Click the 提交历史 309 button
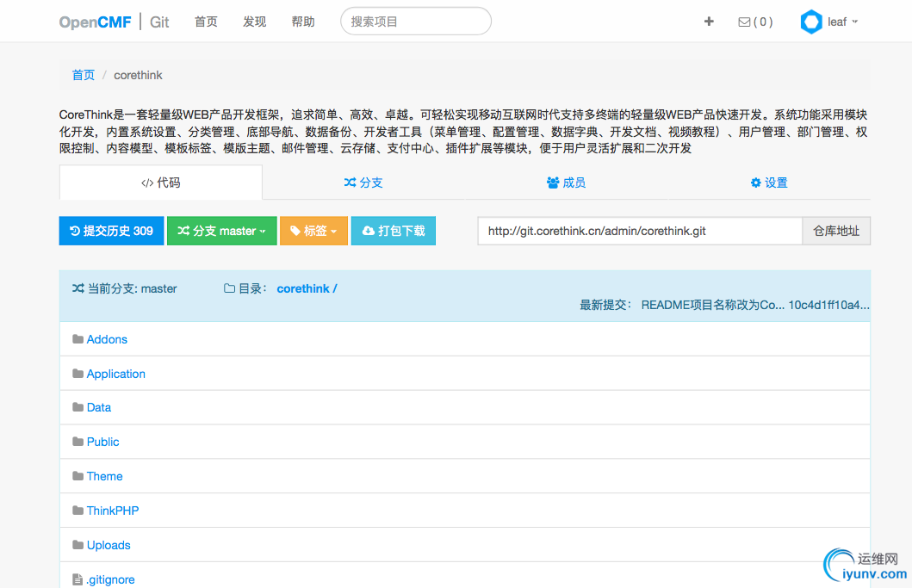Screen dimensions: 912x588 tap(111, 231)
